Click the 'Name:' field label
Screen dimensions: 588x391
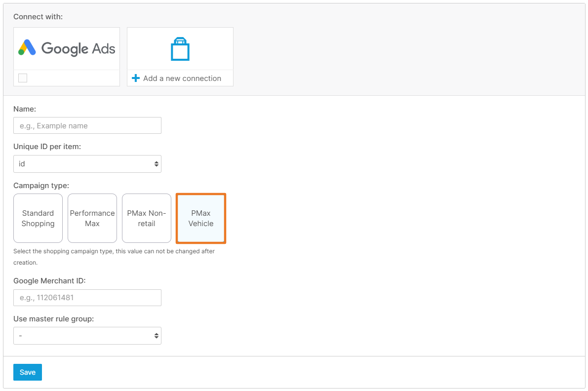point(25,109)
